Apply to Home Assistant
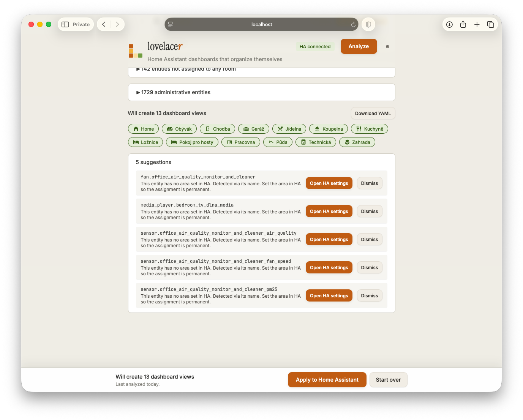Screen dimensions: 523x420 [x=327, y=380]
